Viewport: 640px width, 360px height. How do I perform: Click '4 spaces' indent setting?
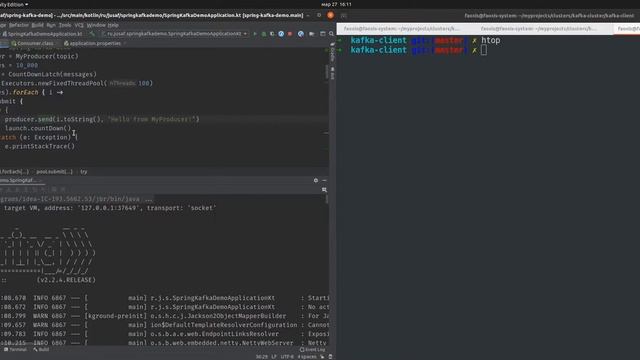click(x=307, y=357)
